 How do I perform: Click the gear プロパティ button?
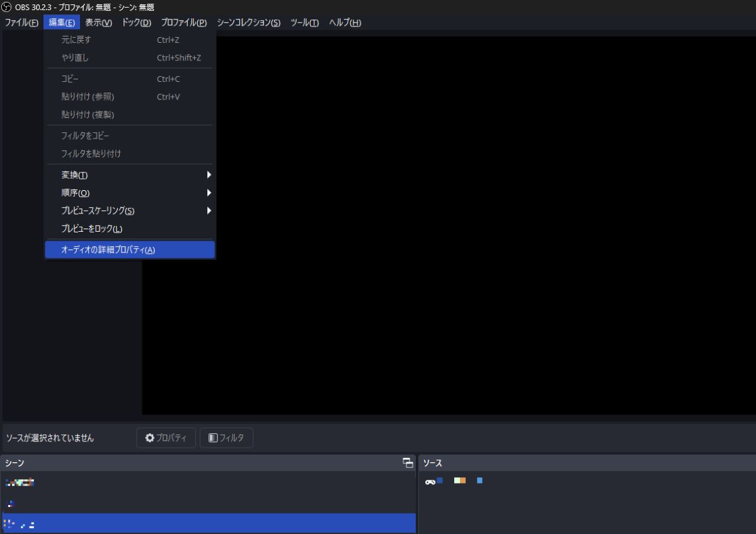[166, 438]
